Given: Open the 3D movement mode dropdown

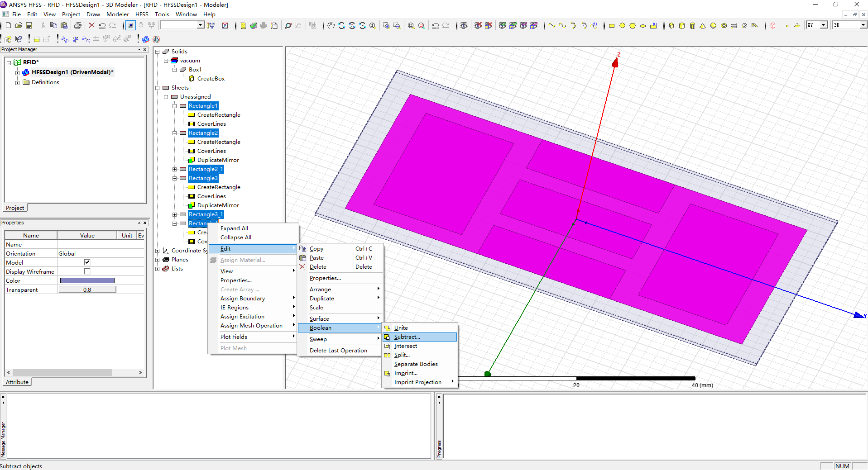Looking at the screenshot, I should [x=863, y=25].
